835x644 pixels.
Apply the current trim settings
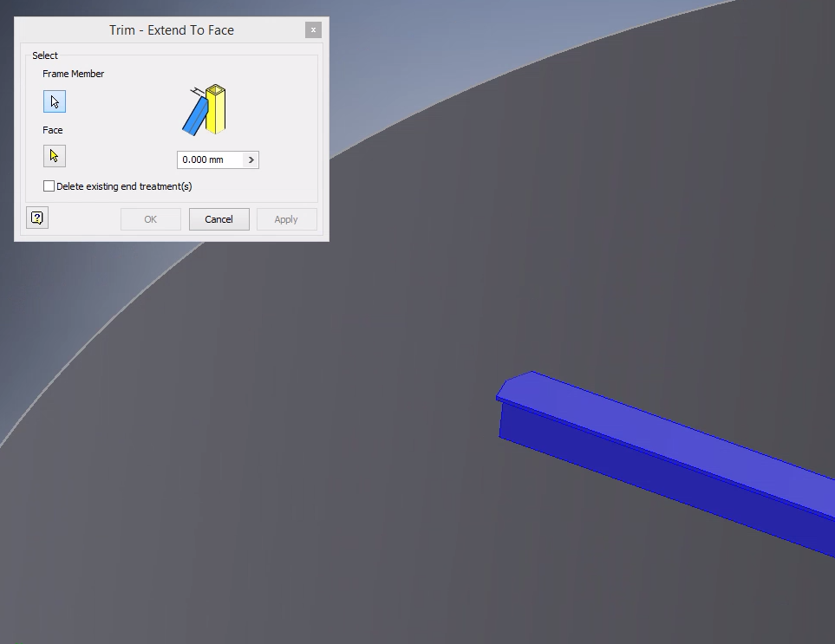point(286,218)
